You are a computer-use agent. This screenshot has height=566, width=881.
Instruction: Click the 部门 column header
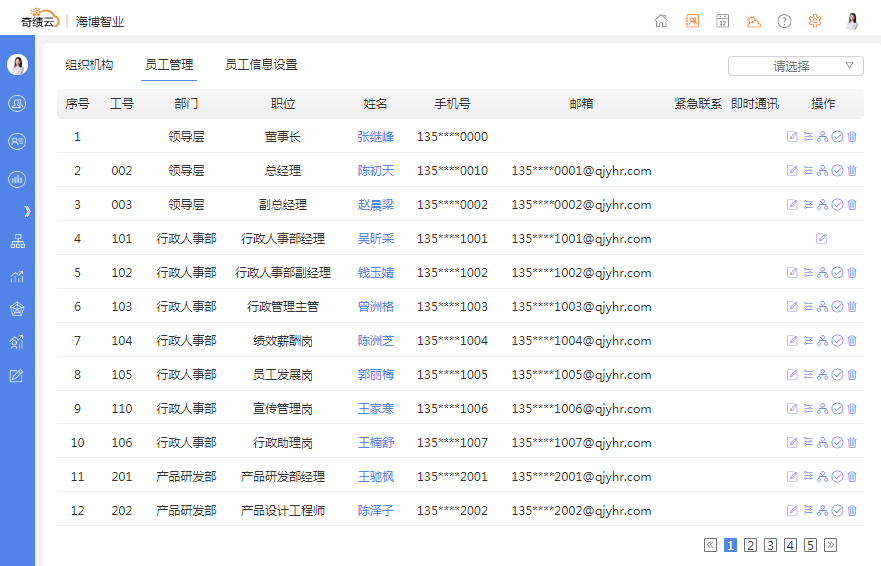186,104
